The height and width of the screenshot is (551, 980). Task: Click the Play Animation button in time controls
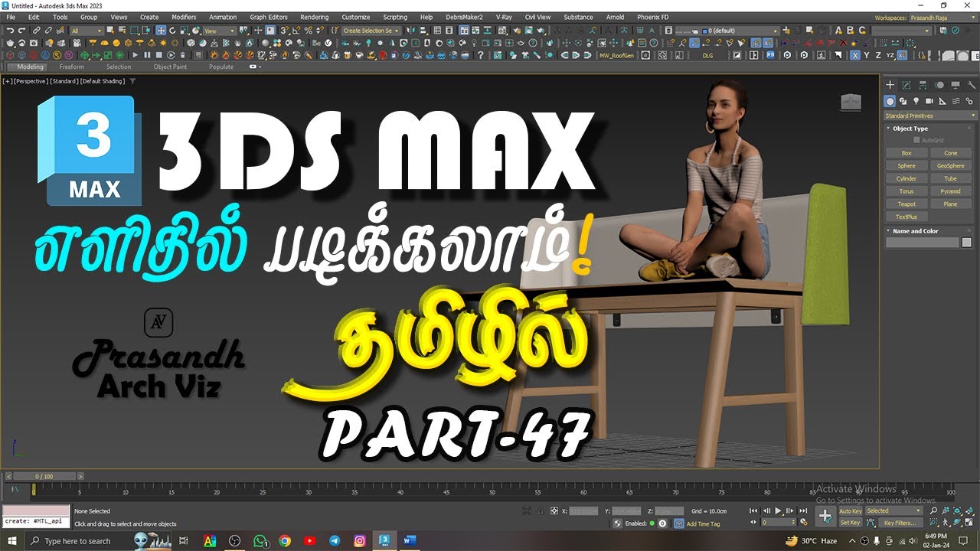[778, 510]
